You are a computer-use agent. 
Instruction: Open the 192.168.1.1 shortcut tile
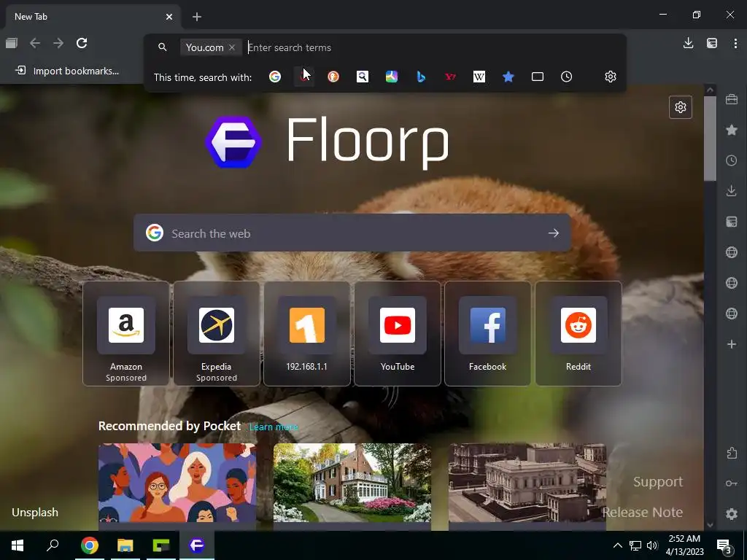pyautogui.click(x=307, y=332)
